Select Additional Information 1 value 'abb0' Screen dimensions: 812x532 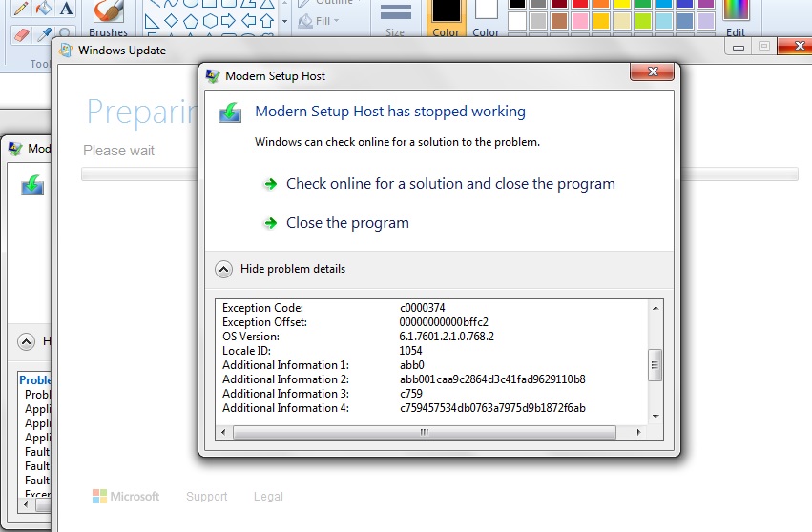(411, 365)
